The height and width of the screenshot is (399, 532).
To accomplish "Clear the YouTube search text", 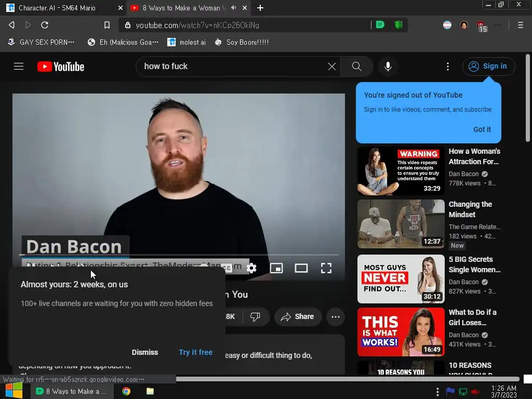I will tap(332, 66).
